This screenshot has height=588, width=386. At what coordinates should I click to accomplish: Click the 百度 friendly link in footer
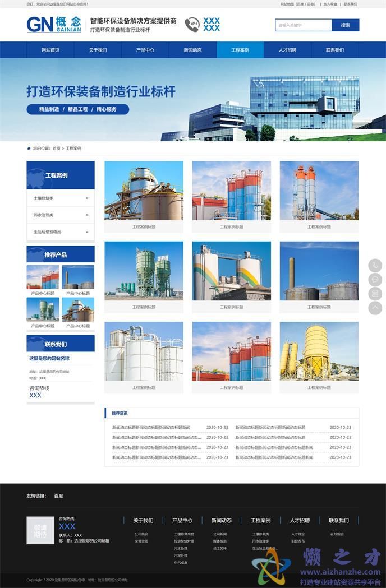pos(58,496)
